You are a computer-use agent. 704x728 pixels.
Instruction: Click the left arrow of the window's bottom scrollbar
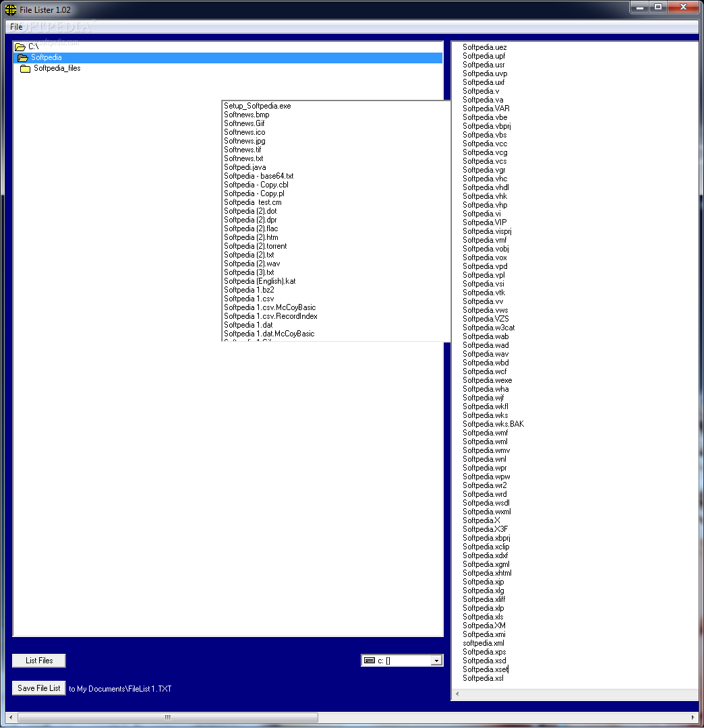(x=11, y=717)
